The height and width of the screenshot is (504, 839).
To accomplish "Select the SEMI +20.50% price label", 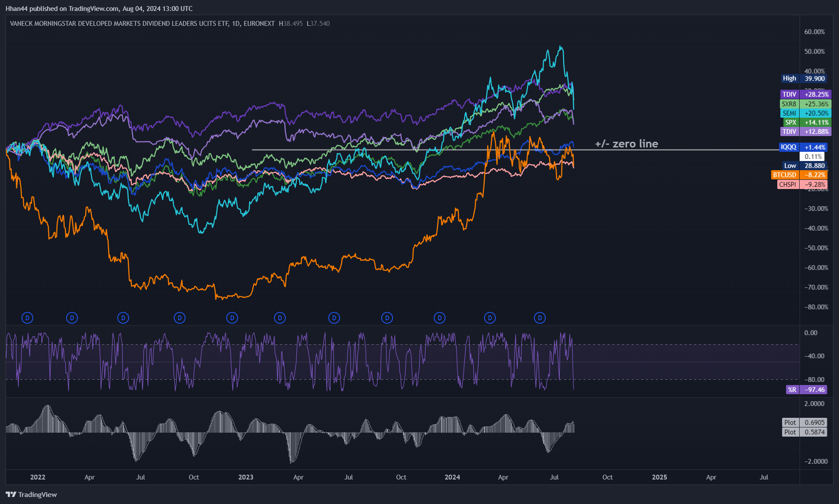I will click(805, 113).
